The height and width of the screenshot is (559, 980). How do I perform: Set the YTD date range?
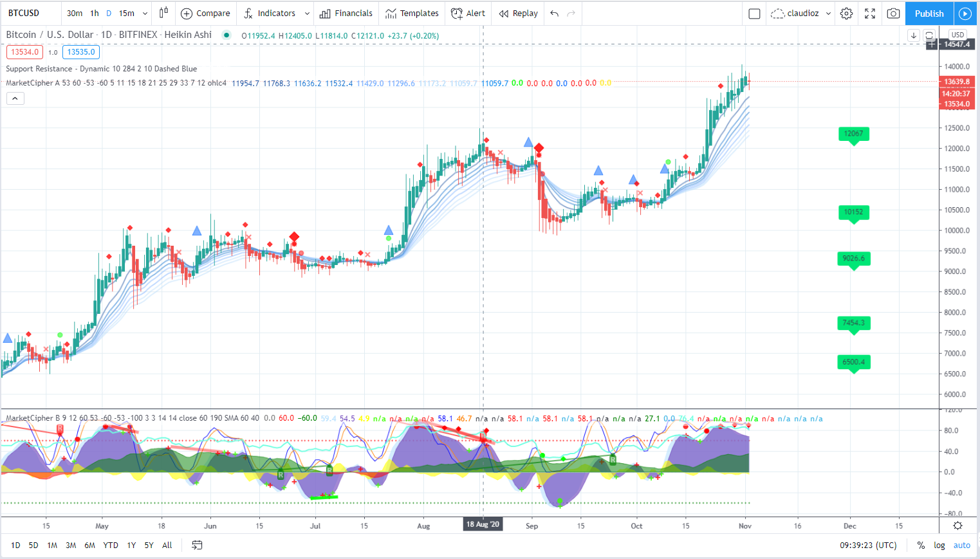pyautogui.click(x=111, y=545)
